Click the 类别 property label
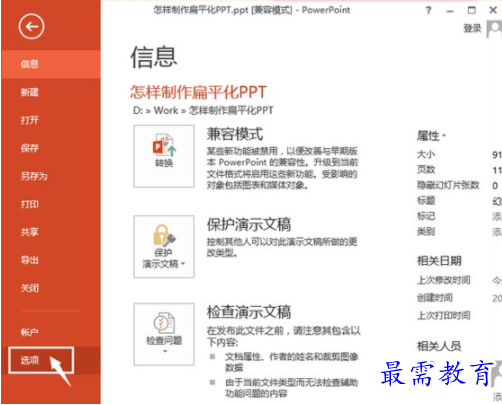The height and width of the screenshot is (405, 502). point(426,231)
